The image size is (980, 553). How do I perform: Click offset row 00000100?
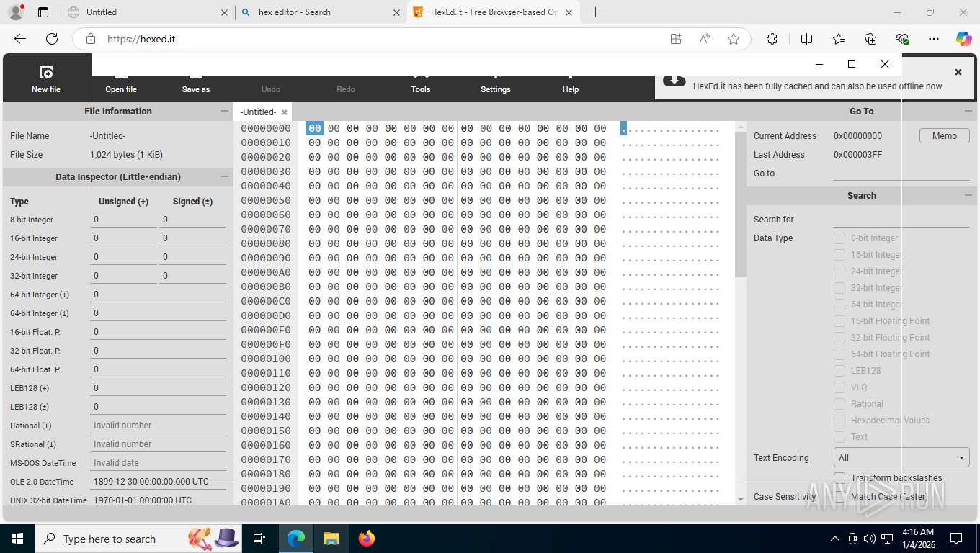[266, 359]
